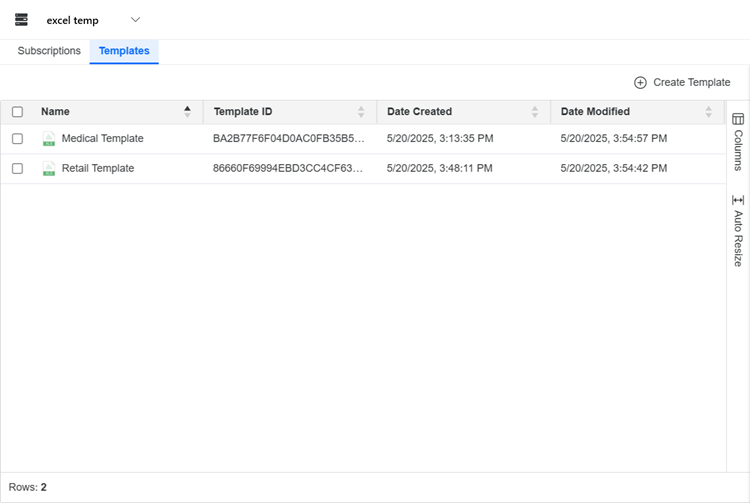This screenshot has width=750, height=503.
Task: Click the Retail Template file icon
Action: (49, 169)
